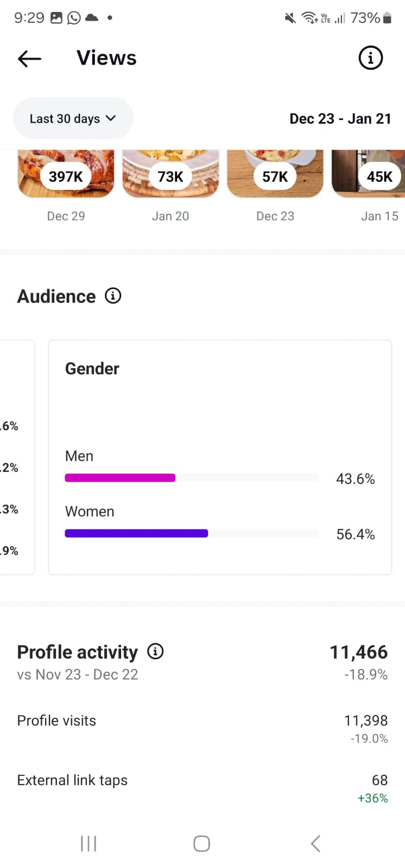The image size is (405, 868).
Task: Tap the Audience info icon
Action: pyautogui.click(x=113, y=296)
